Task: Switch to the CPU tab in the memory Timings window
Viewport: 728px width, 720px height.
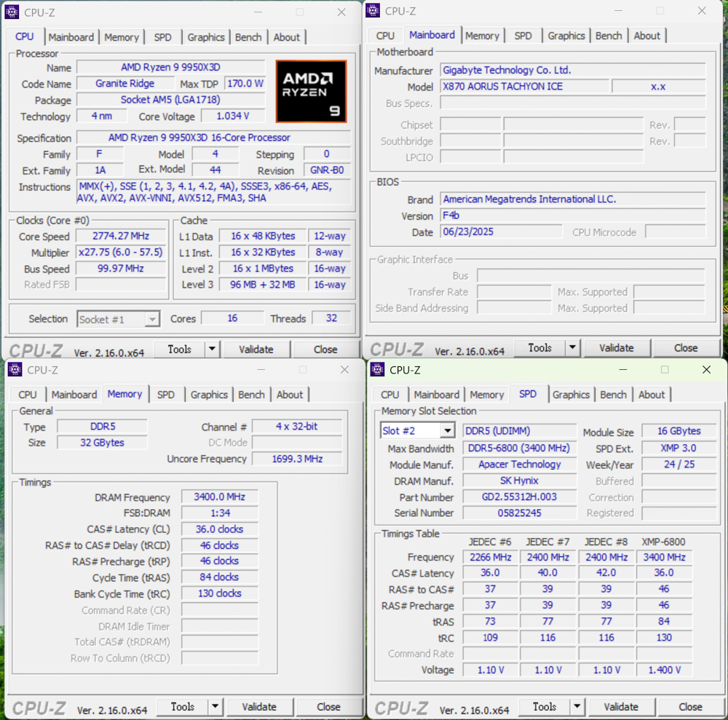Action: [x=28, y=395]
